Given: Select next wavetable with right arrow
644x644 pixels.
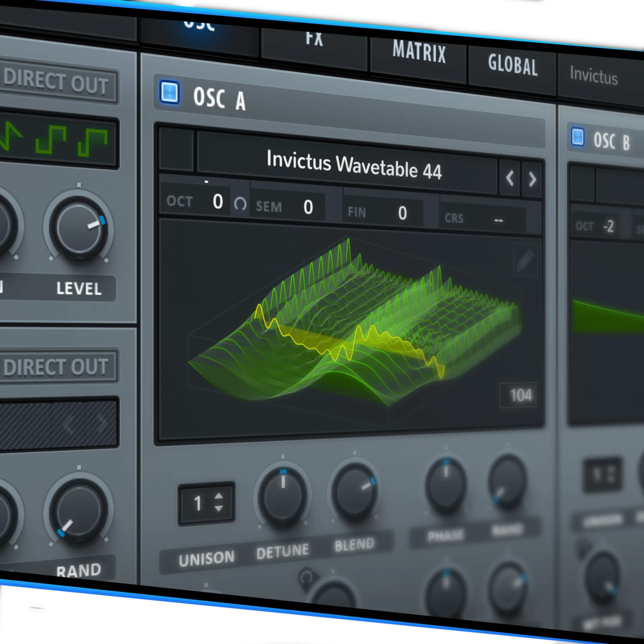Looking at the screenshot, I should coord(532,179).
